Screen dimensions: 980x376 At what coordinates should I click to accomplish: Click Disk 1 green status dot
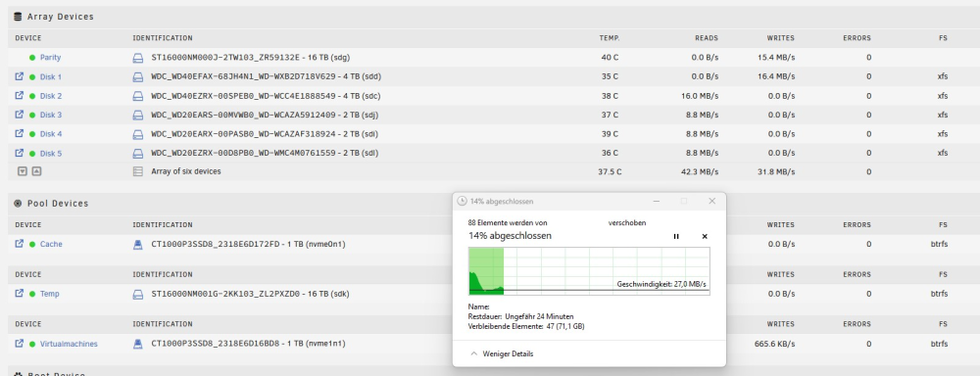pyautogui.click(x=32, y=76)
